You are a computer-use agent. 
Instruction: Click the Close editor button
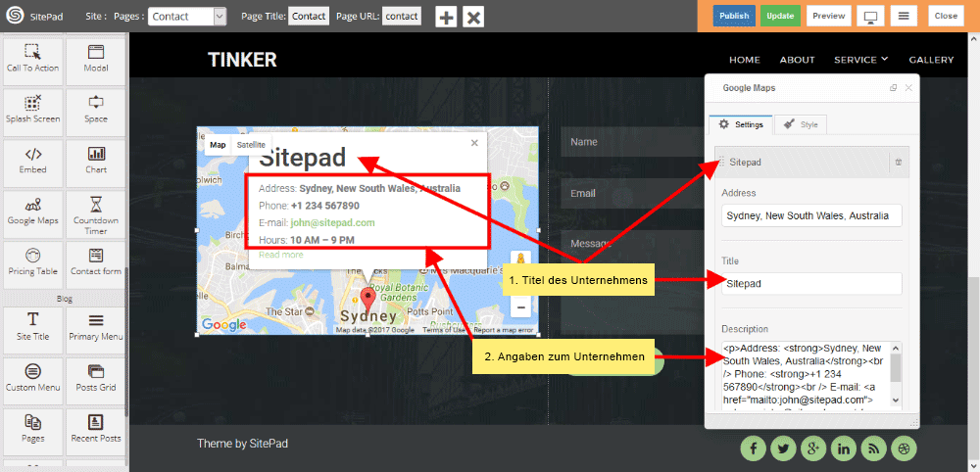[x=947, y=17]
